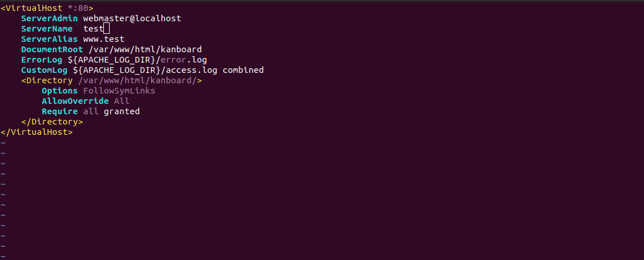Click the opening Directory tag

[111, 80]
